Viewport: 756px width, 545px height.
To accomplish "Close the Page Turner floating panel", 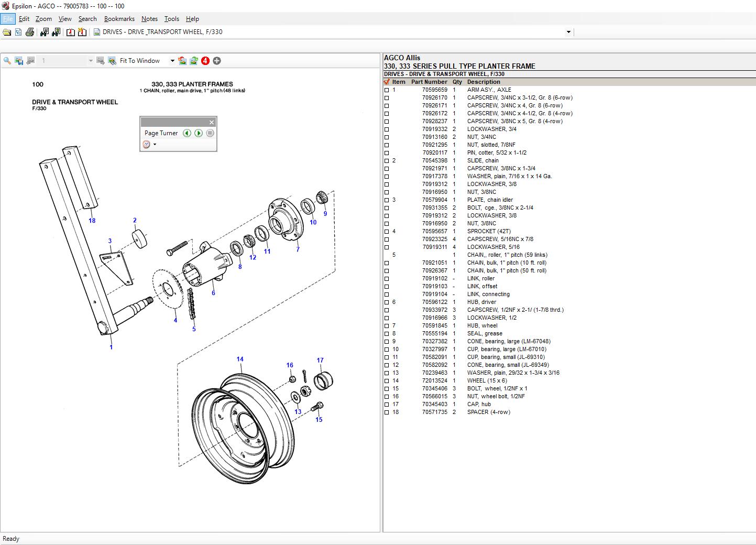I will click(212, 122).
